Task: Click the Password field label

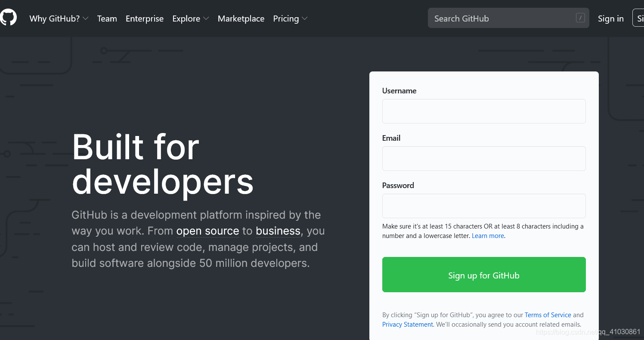Action: coord(398,185)
